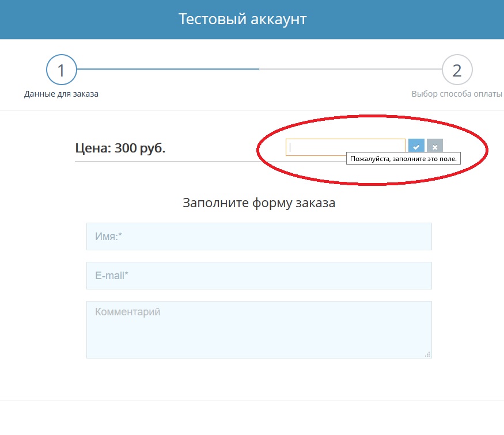
Task: Cancel price edit with the gray X button
Action: pyautogui.click(x=435, y=147)
